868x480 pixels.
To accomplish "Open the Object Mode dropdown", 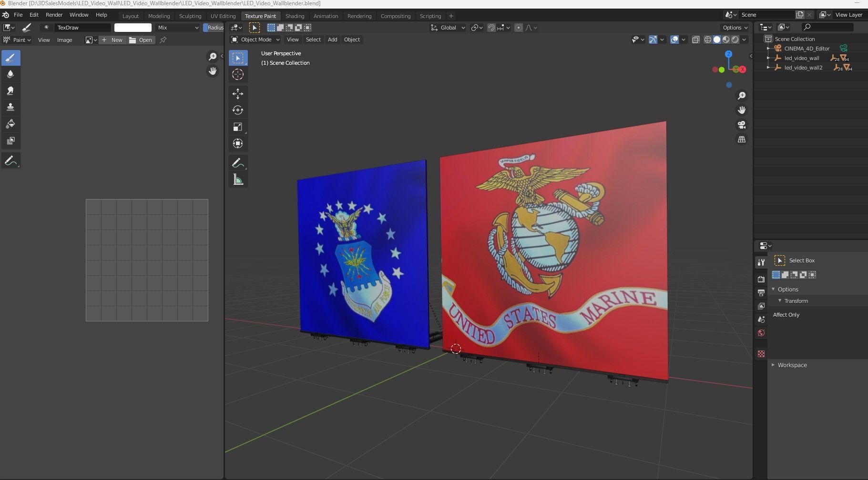I will 255,40.
